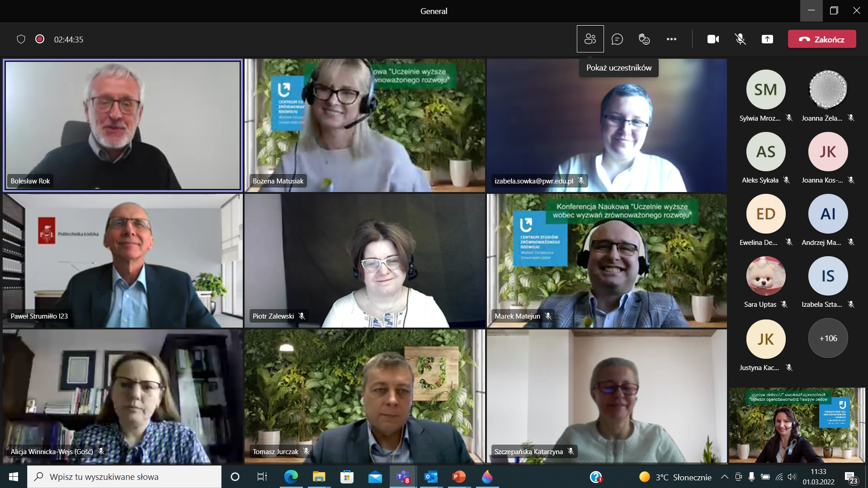868x488 pixels.
Task: Open the weather and news flyout showing 3°C Słonecznie
Action: coord(674,477)
